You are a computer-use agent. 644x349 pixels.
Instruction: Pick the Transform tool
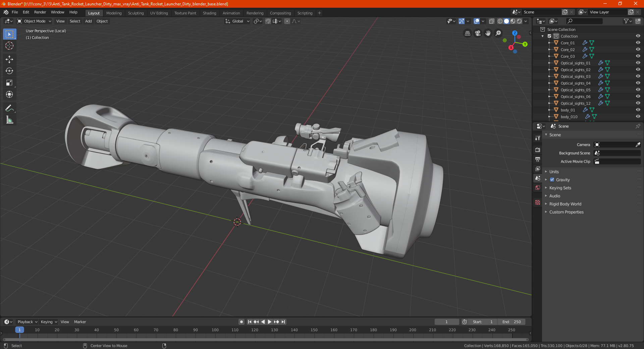9,95
